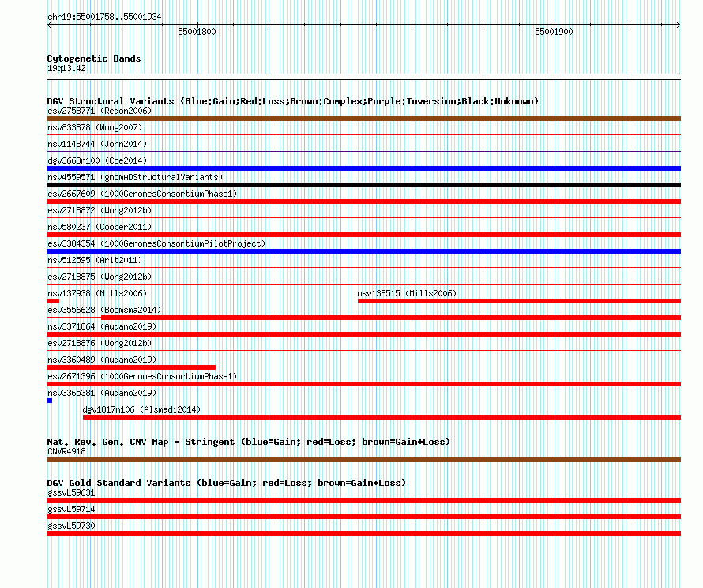Viewport: 703px width, 588px height.
Task: Click the blue dgv3663n100 gain bar
Action: (x=363, y=168)
